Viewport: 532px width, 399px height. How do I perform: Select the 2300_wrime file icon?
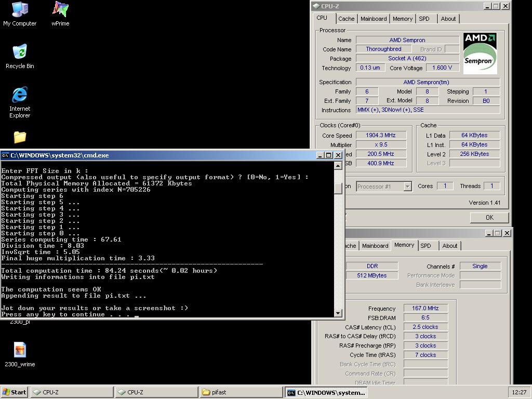coord(20,354)
